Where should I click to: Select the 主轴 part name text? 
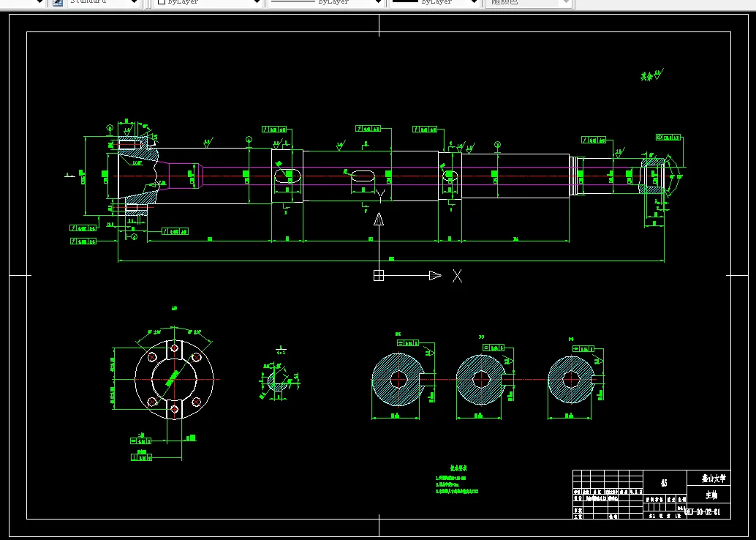(711, 495)
